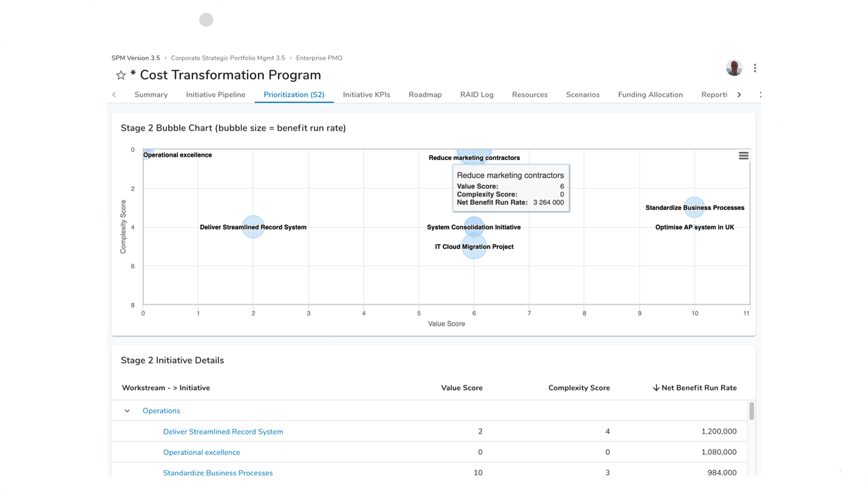Click the Operations workstream link
868x496 pixels.
click(161, 411)
